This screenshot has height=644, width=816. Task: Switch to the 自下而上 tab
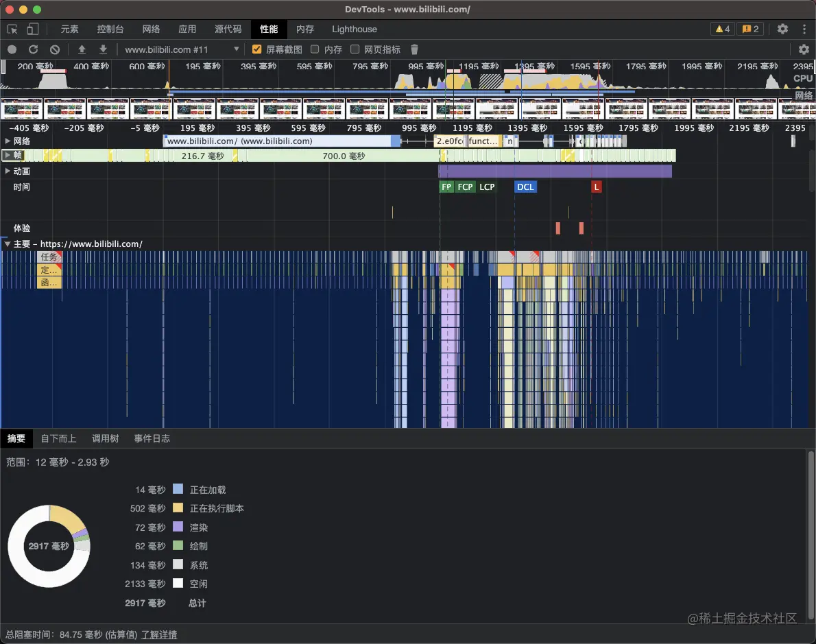[x=59, y=438]
